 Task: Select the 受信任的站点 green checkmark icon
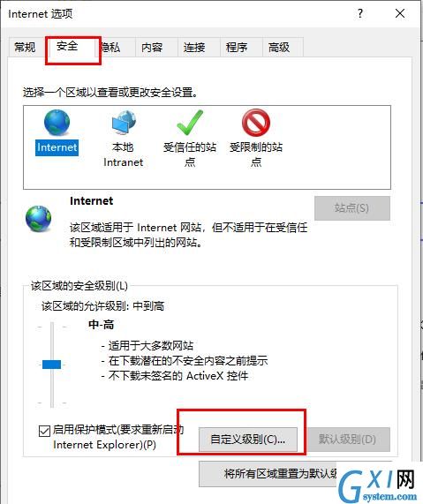tap(190, 123)
